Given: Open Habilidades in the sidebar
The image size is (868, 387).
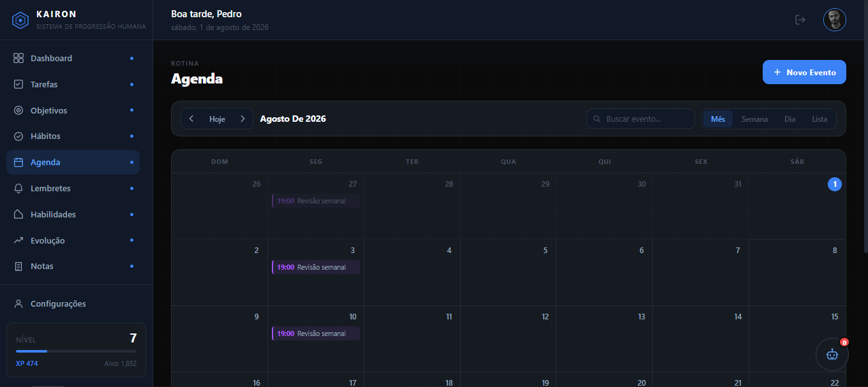Looking at the screenshot, I should pos(73,214).
